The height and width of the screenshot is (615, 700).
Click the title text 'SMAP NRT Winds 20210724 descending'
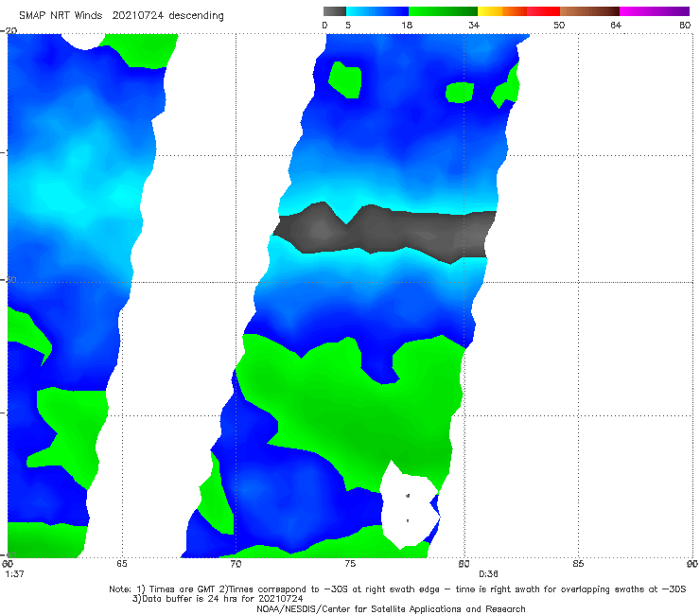pyautogui.click(x=121, y=15)
